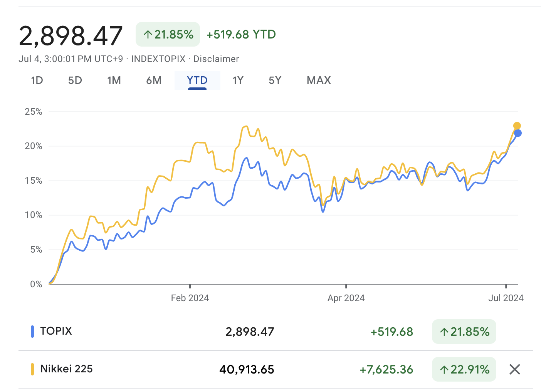Click the Nikkei 22.91% change badge

[x=464, y=369]
